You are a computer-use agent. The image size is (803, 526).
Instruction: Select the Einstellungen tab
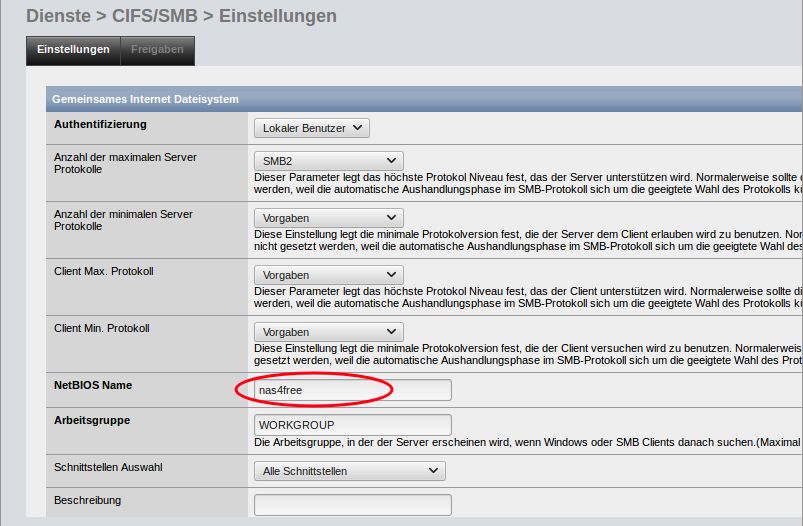pos(72,50)
